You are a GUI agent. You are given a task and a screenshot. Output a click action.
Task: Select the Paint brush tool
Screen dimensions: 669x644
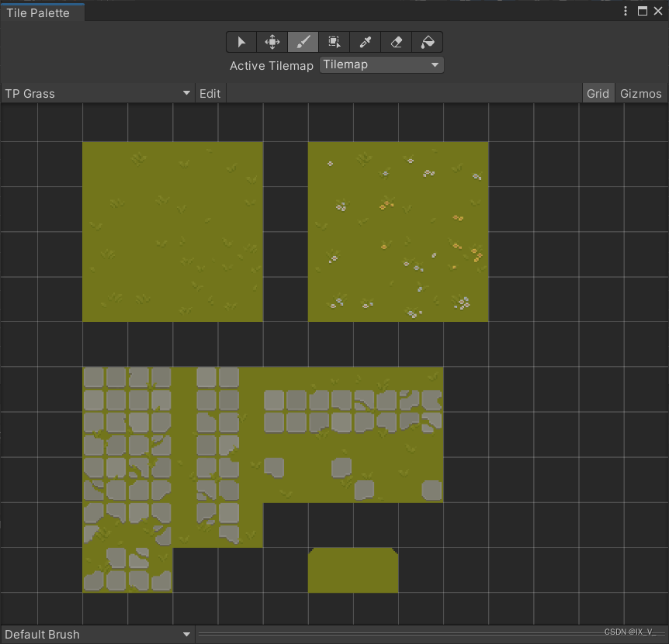(x=303, y=42)
